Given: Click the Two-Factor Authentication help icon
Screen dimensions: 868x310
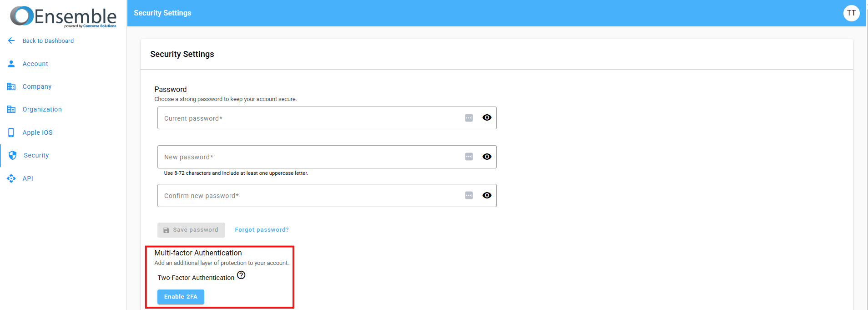Looking at the screenshot, I should pos(241,275).
